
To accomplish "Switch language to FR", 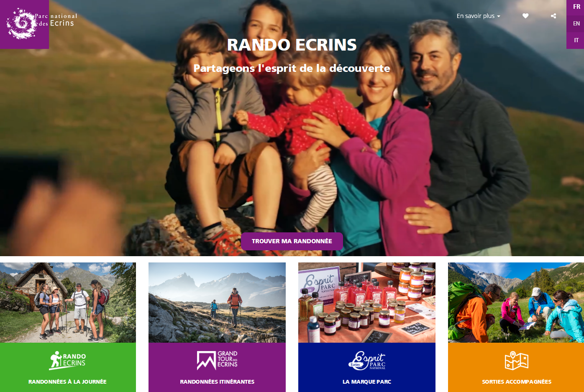I will click(x=576, y=7).
